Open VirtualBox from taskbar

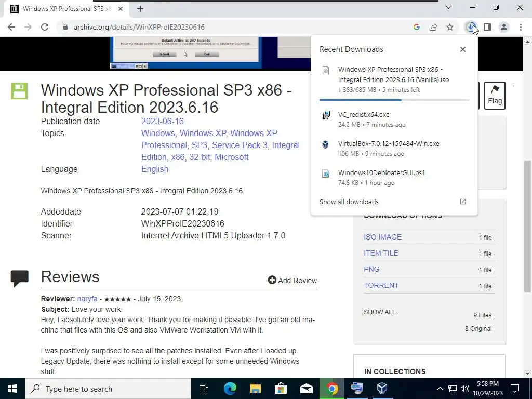[382, 389]
